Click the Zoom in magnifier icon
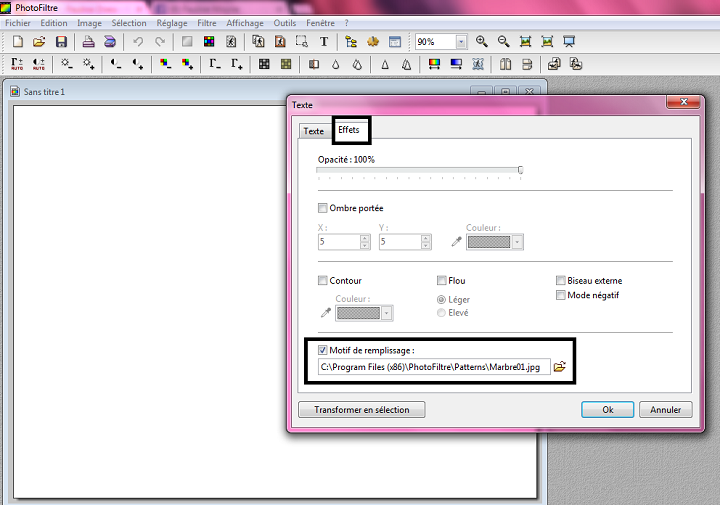The height and width of the screenshot is (505, 720). [x=482, y=42]
